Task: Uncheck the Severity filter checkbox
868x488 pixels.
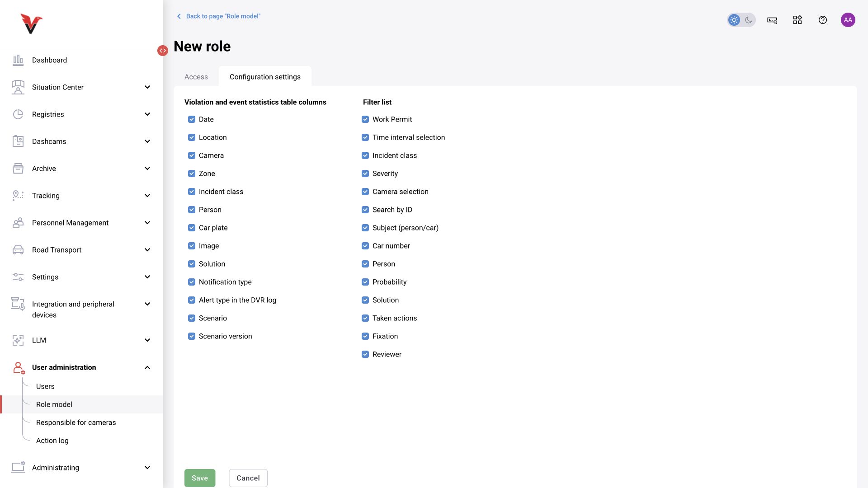Action: (x=365, y=174)
